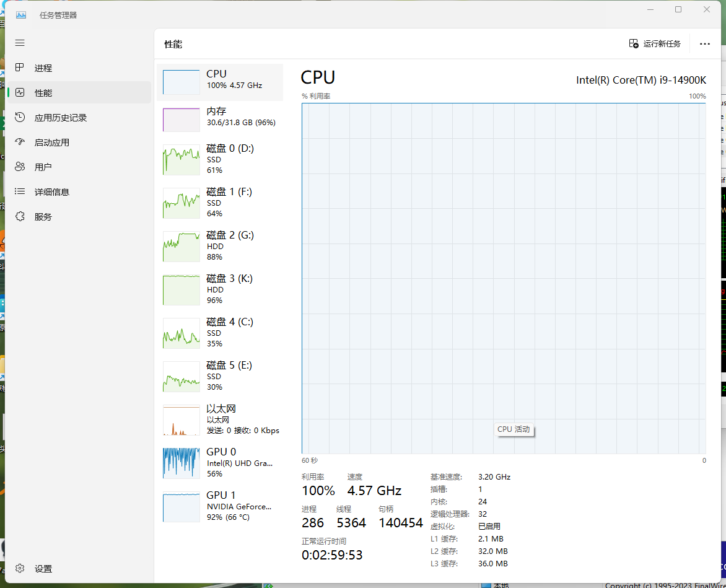Click the 运行新任务 button label
The width and height of the screenshot is (726, 588).
click(x=662, y=43)
